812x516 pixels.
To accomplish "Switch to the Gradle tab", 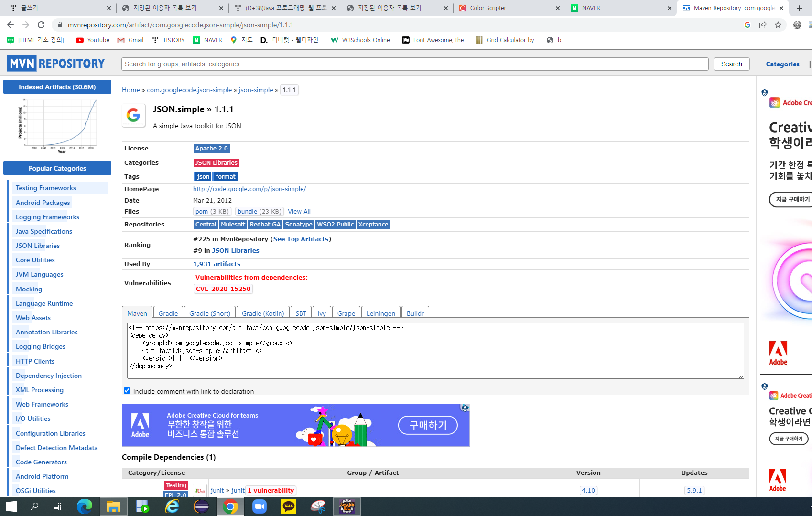I will point(168,313).
